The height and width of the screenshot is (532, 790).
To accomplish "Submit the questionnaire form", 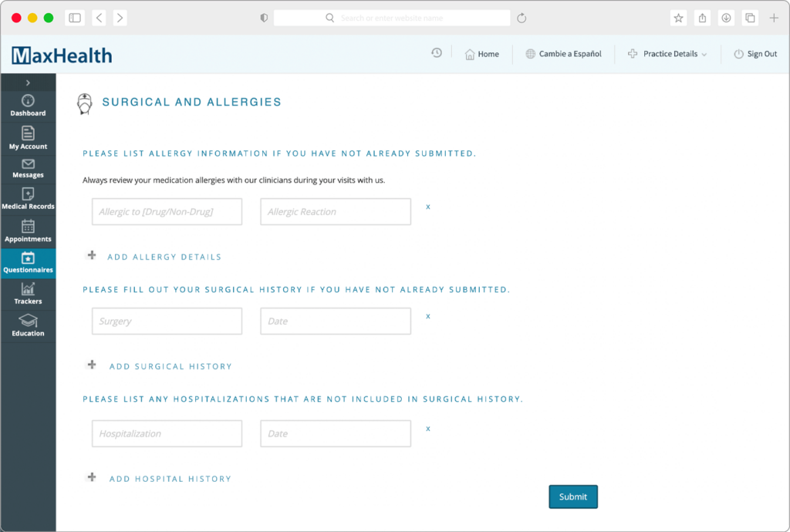I will [573, 497].
